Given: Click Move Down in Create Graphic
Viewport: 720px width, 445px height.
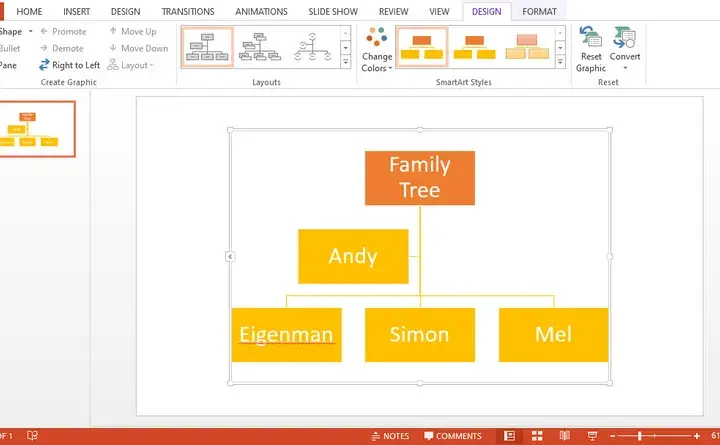Looking at the screenshot, I should (139, 48).
